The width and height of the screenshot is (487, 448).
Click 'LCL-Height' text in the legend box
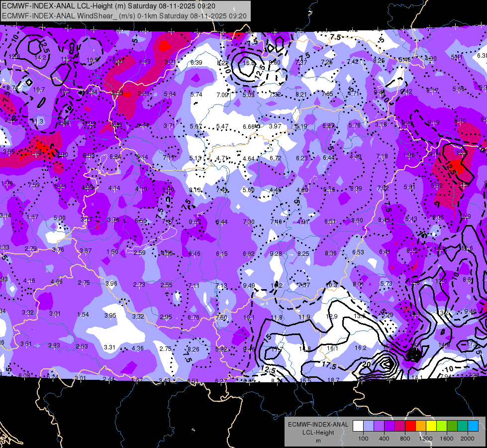[x=318, y=433]
